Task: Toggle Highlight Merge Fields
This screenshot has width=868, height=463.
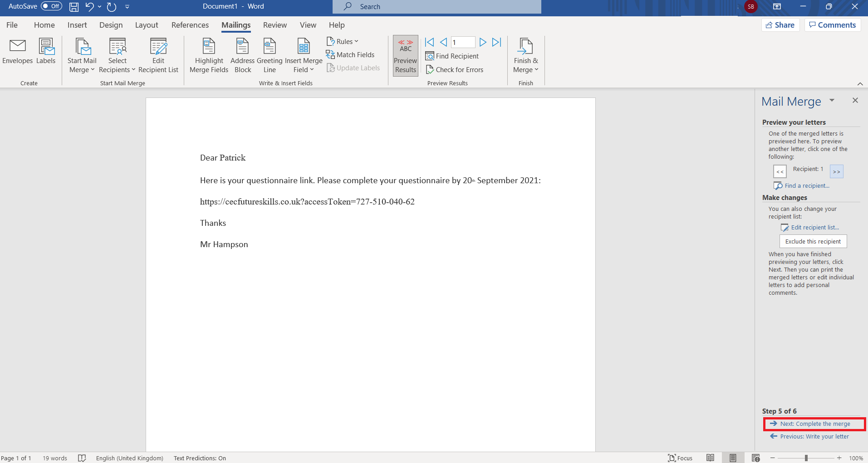Action: tap(209, 56)
